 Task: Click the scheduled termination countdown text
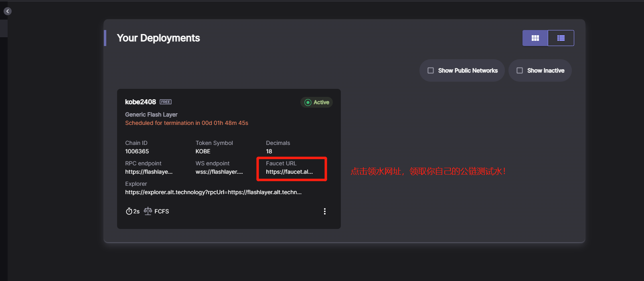click(186, 123)
